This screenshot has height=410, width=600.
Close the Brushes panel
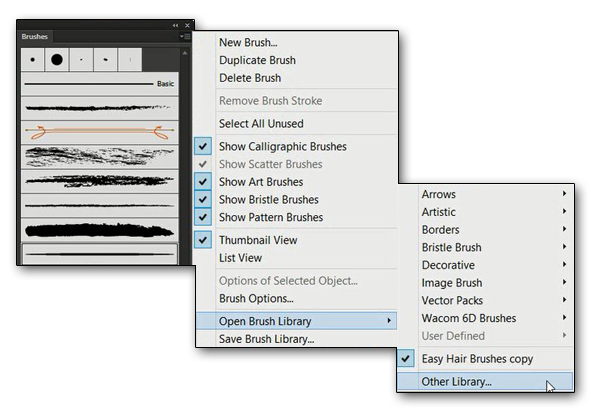pos(187,25)
